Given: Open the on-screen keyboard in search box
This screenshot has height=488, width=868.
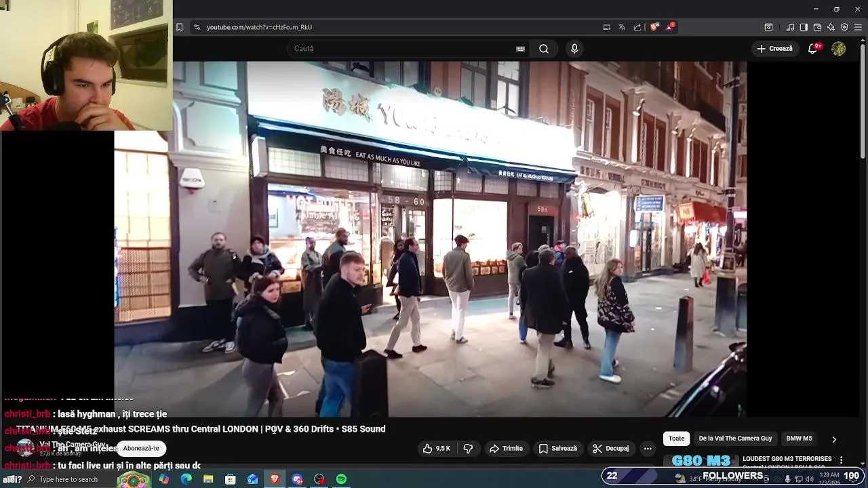Looking at the screenshot, I should [520, 49].
